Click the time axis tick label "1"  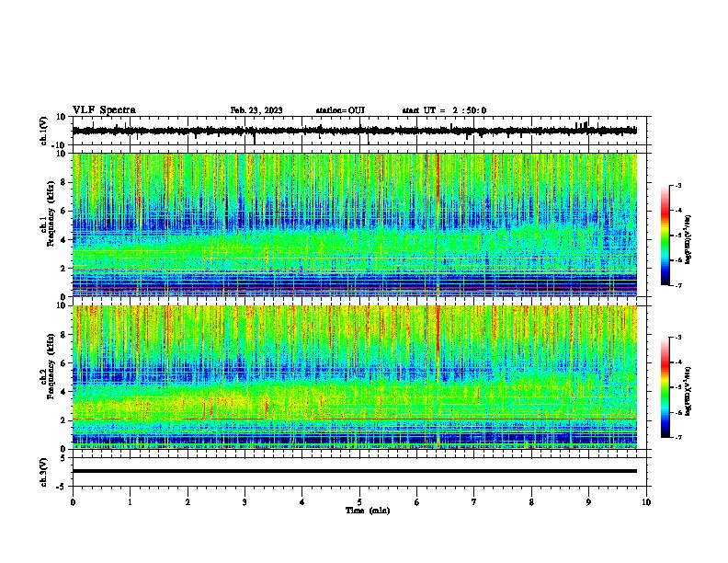pos(130,502)
